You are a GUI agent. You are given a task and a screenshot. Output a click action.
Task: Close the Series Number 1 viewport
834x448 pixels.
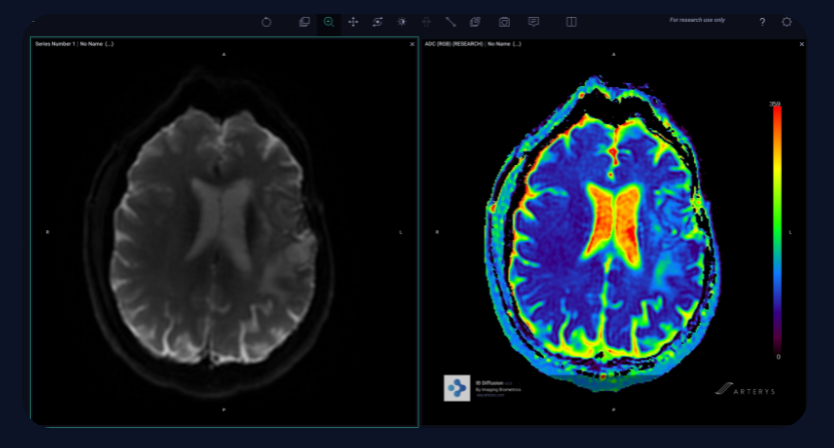point(412,44)
